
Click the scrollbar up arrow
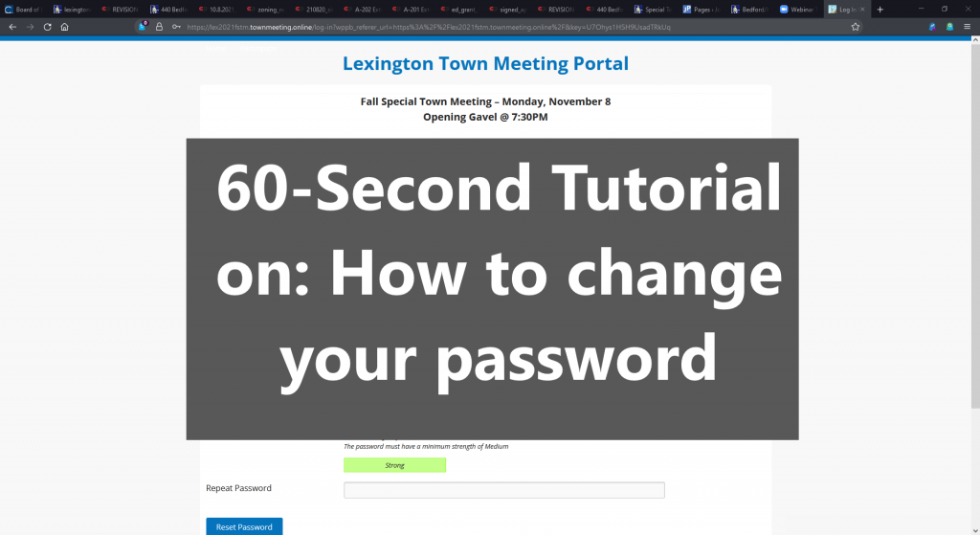point(975,39)
